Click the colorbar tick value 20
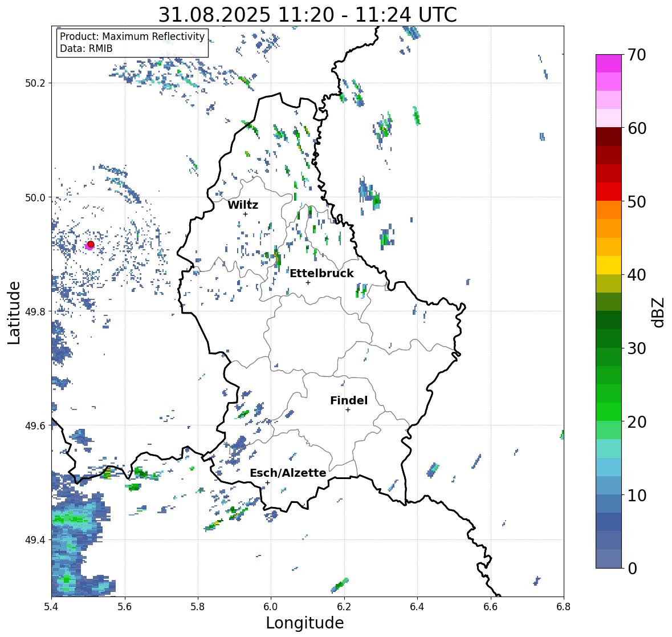672x637 pixels. (637, 422)
